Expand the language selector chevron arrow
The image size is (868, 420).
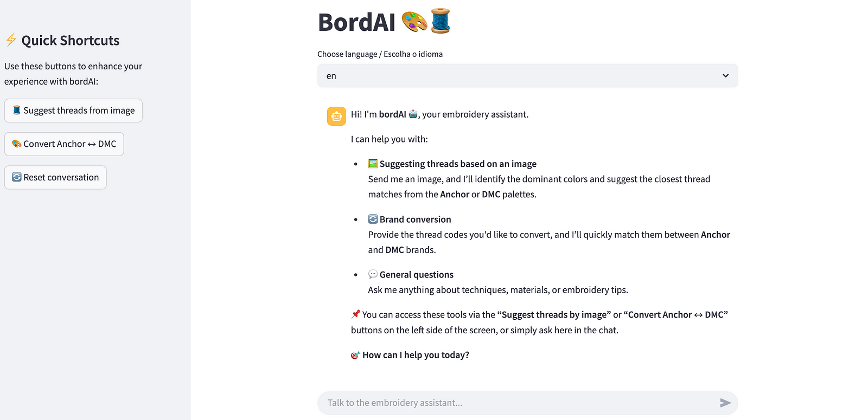click(x=725, y=76)
